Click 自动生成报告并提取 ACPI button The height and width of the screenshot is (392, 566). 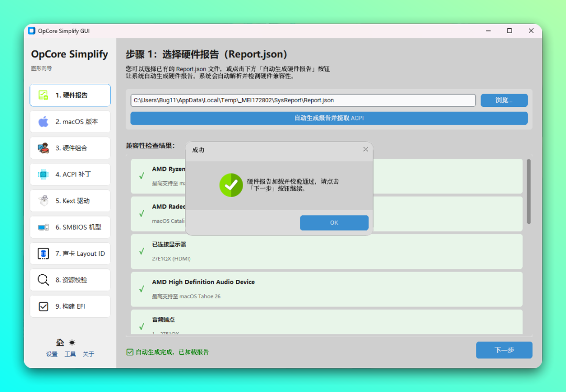pyautogui.click(x=329, y=118)
